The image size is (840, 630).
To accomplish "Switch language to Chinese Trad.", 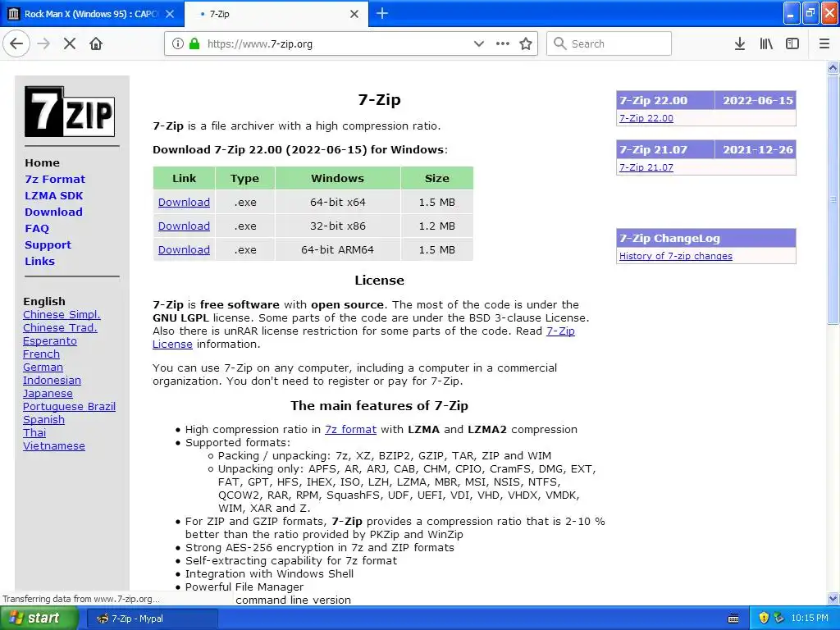I will coord(60,328).
